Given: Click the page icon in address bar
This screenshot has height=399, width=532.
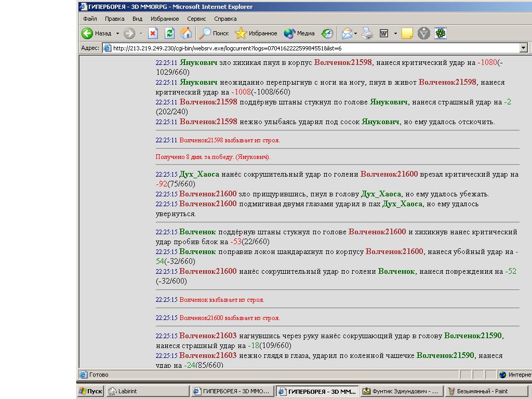Looking at the screenshot, I should pos(107,48).
